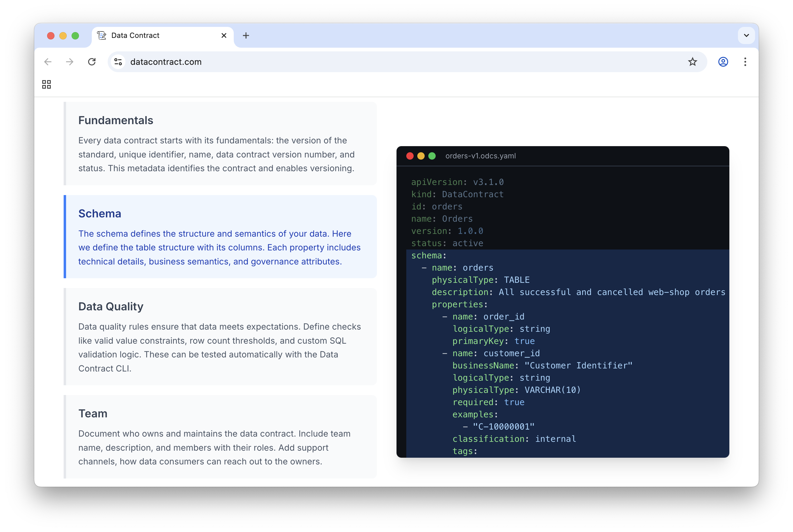
Task: Open site information icon in address bar
Action: [x=118, y=62]
